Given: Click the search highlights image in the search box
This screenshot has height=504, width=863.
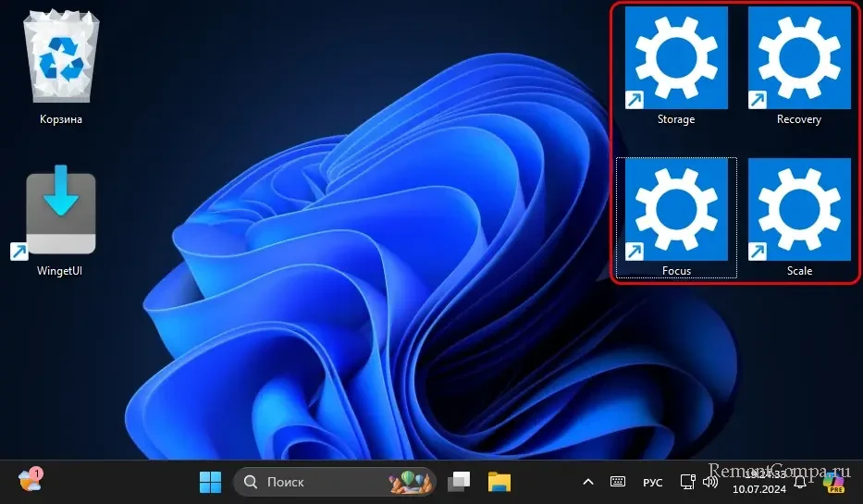Looking at the screenshot, I should (x=411, y=482).
